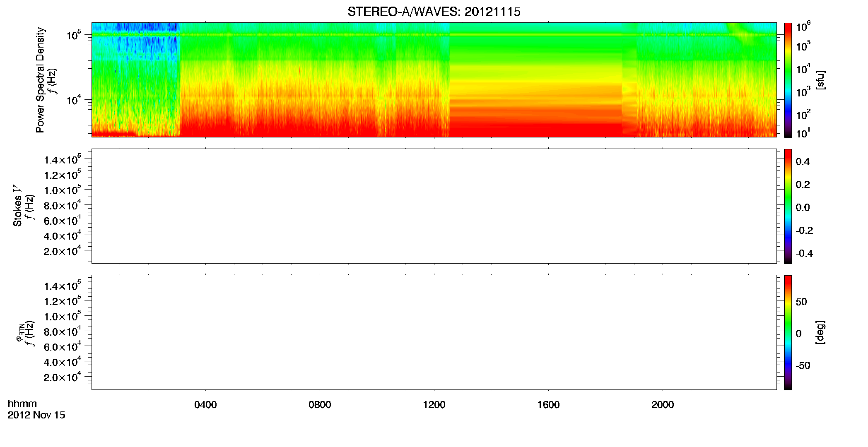Click the date label 2012 Nov 15
868x447 pixels.
click(x=36, y=415)
